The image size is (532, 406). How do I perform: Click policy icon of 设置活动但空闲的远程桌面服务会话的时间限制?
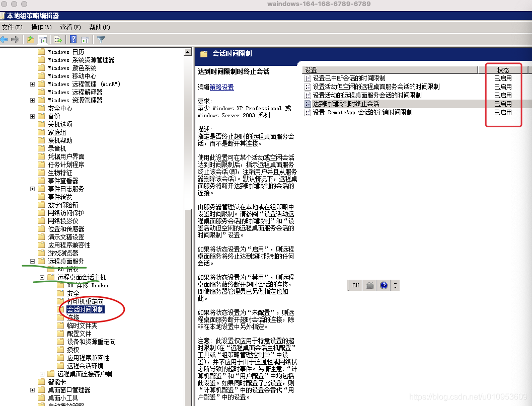[x=308, y=87]
